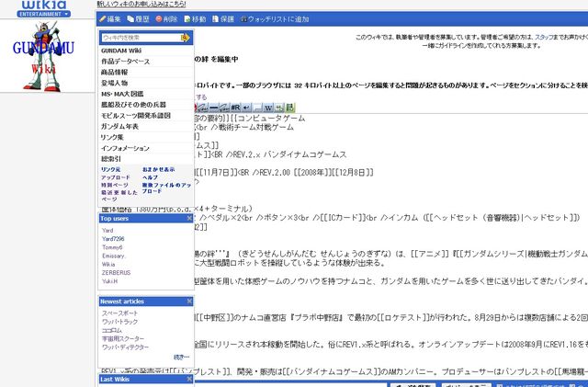Open user ZERBERUS profile link
The height and width of the screenshot is (387, 588).
(x=117, y=273)
